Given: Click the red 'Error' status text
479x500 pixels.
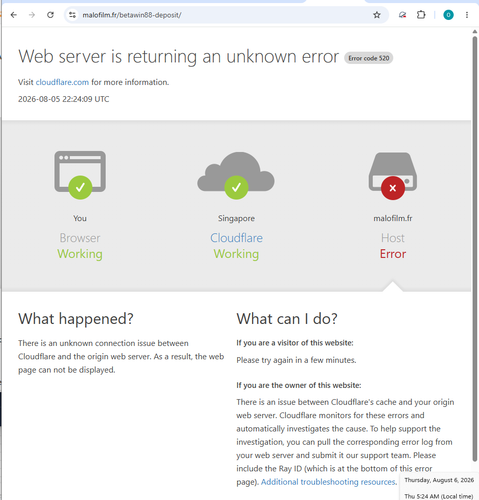Looking at the screenshot, I should 393,254.
